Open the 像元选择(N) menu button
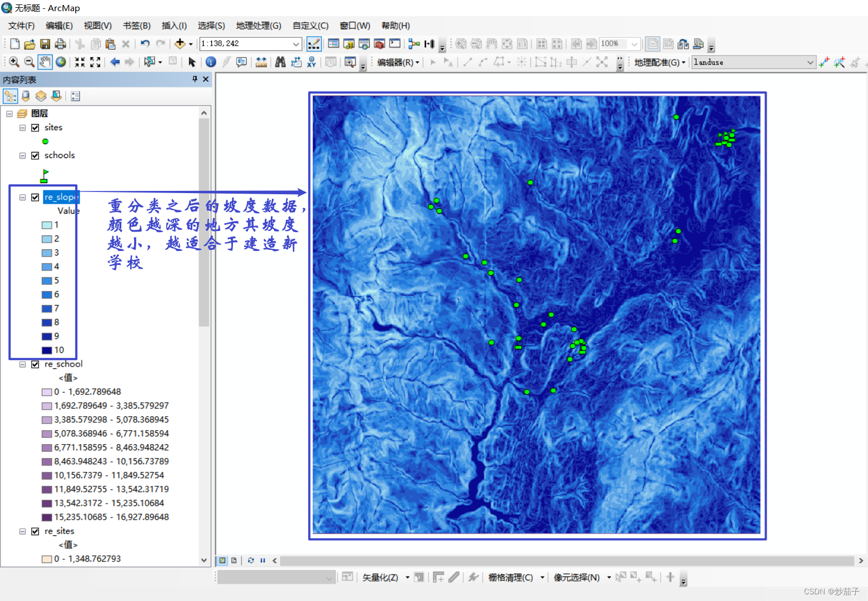The height and width of the screenshot is (601, 868). 582,578
